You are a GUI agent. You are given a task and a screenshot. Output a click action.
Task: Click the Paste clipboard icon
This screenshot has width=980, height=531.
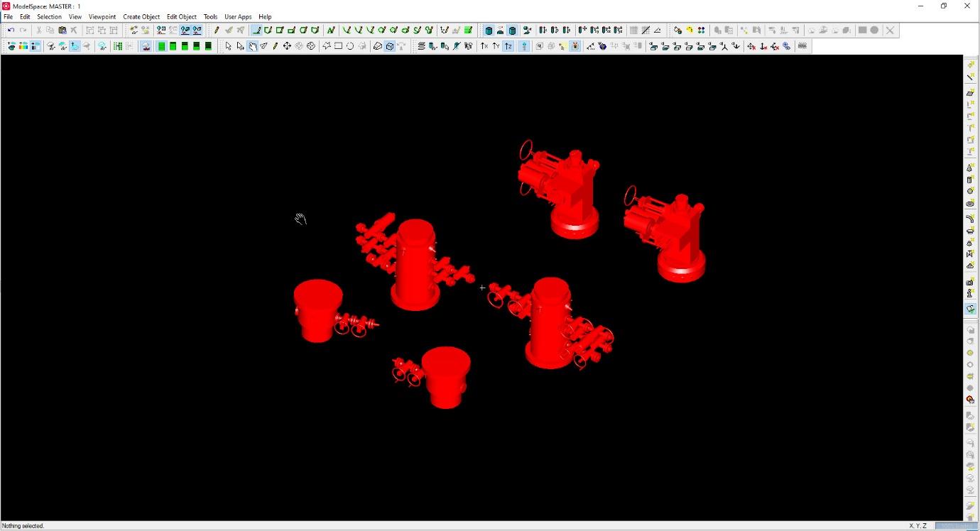click(62, 31)
